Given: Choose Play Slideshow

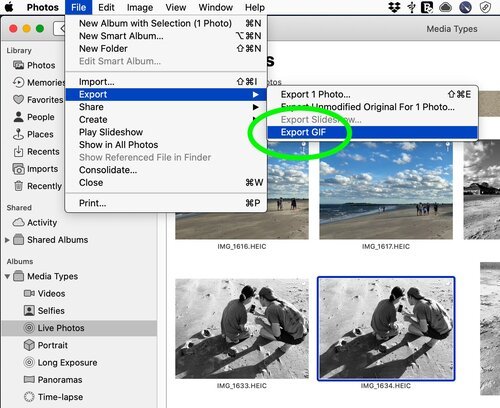Looking at the screenshot, I should click(166, 132).
